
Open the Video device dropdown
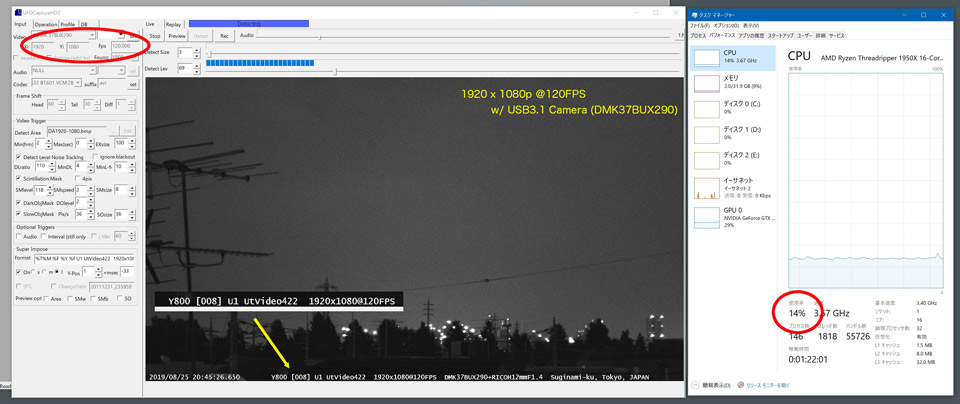click(x=92, y=36)
